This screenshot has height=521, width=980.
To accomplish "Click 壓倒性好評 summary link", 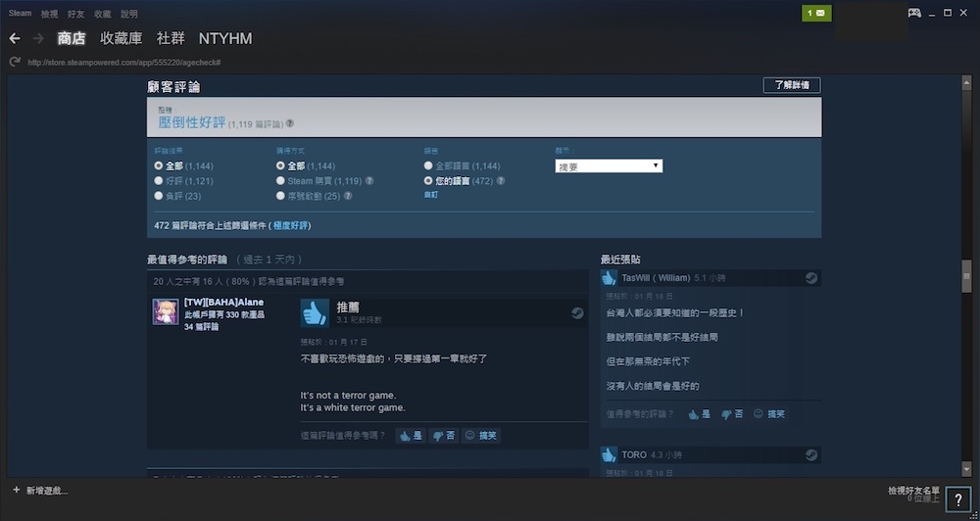I will [x=192, y=122].
